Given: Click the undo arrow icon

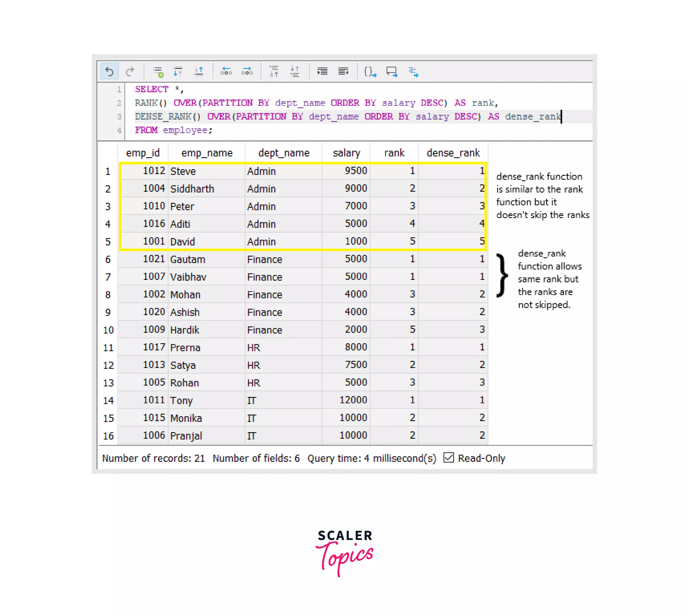Looking at the screenshot, I should click(109, 71).
